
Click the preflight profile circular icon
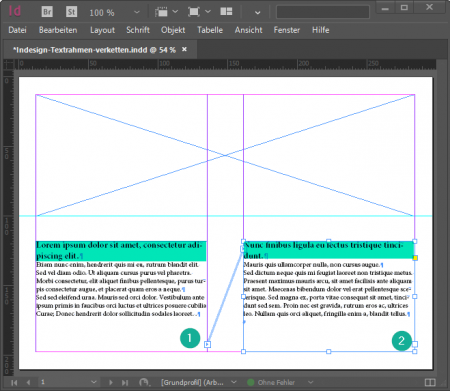(144, 382)
